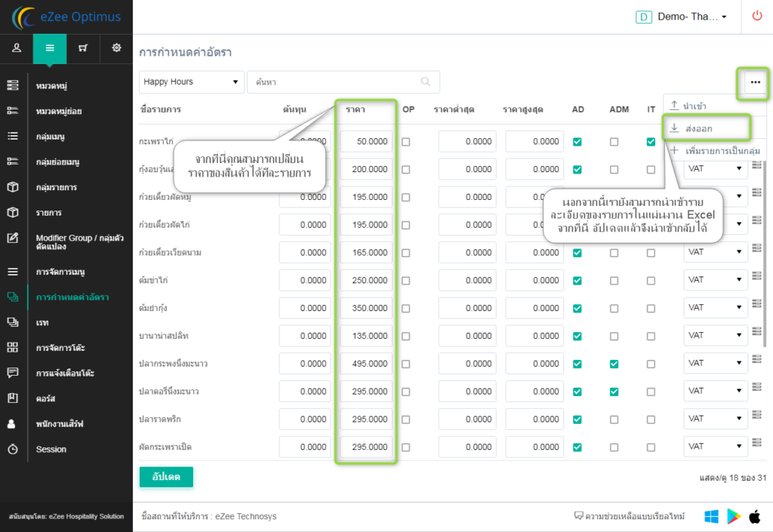Click the Modifier Group edit icon
This screenshot has height=532, width=773.
pos(13,238)
